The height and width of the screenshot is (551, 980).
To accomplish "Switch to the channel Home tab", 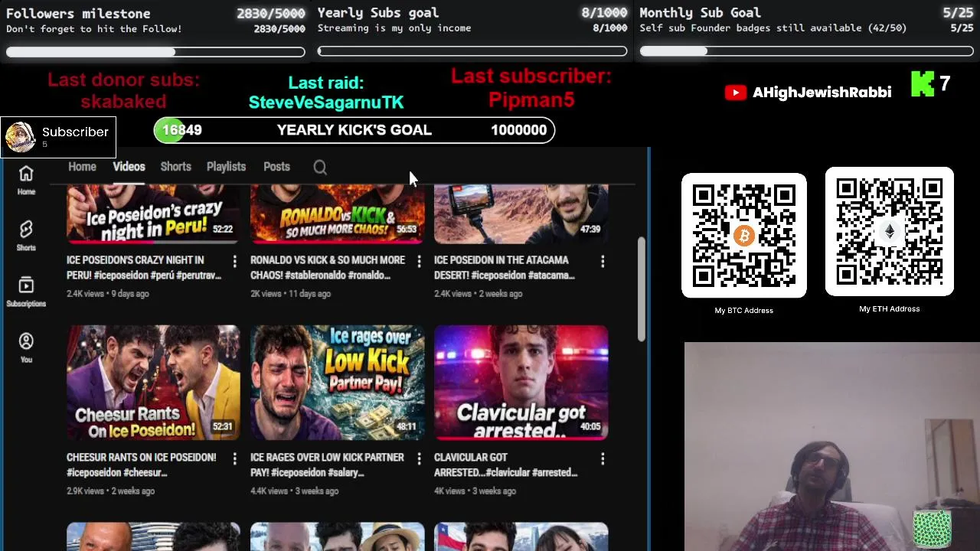I will click(x=82, y=166).
